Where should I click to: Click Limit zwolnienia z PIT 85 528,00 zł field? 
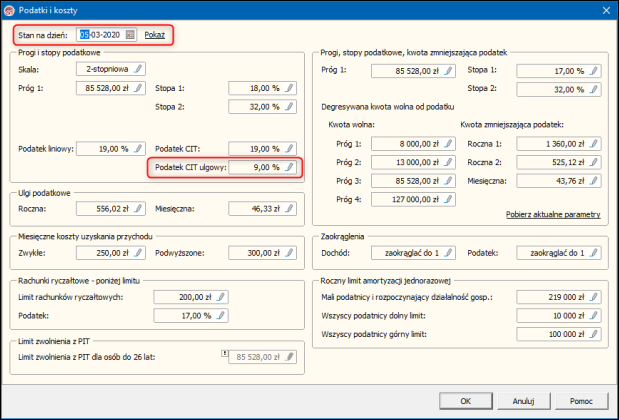point(263,357)
